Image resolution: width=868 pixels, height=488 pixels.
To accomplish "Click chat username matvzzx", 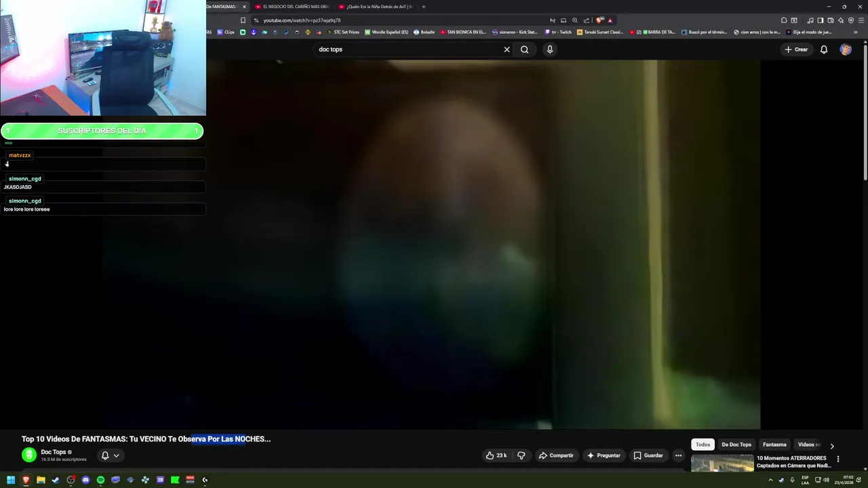I will click(x=20, y=155).
